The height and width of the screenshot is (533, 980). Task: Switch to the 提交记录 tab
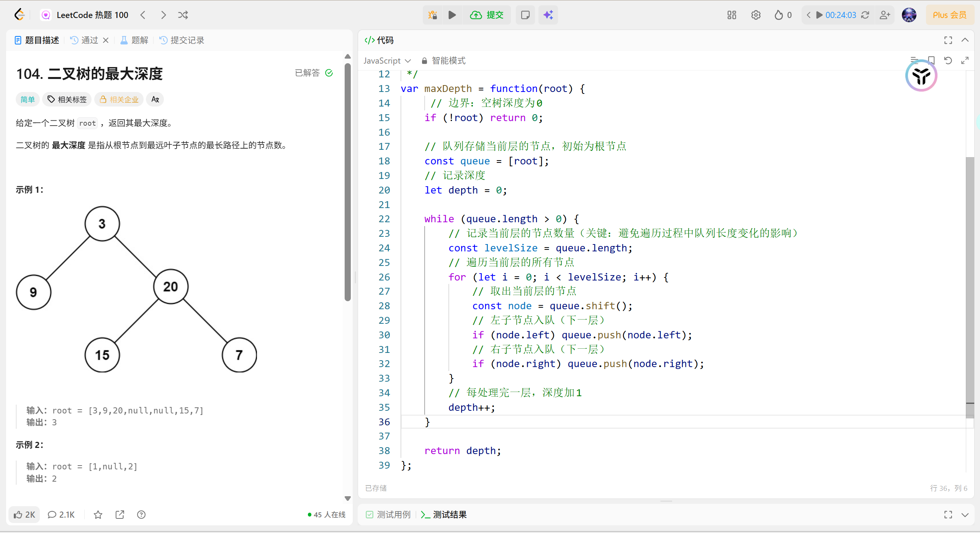(182, 40)
